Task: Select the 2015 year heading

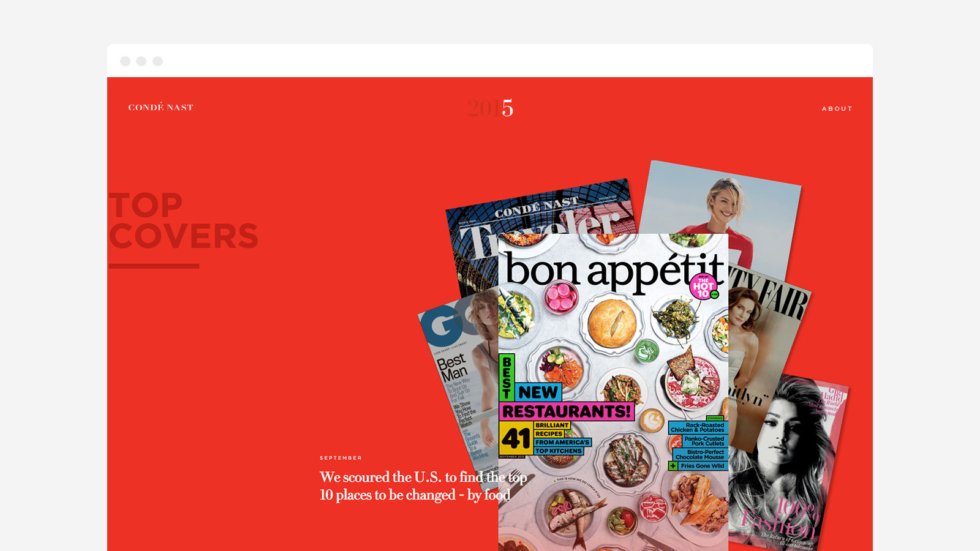Action: click(490, 108)
